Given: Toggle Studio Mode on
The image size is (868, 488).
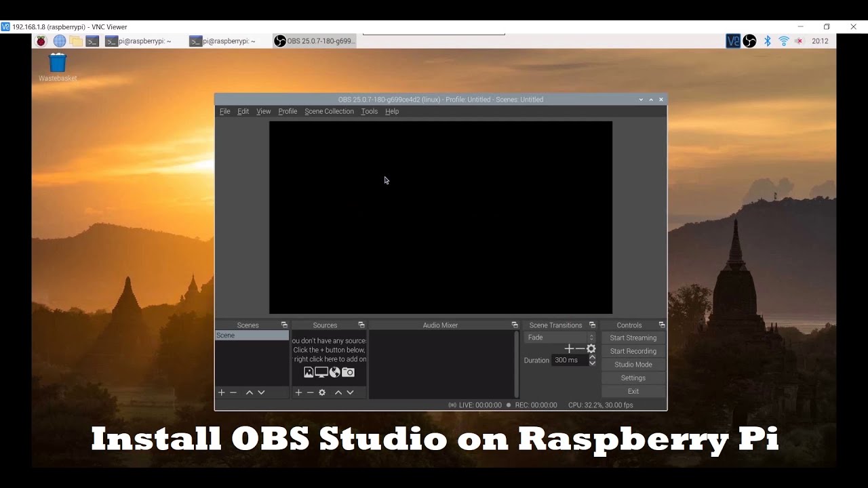Looking at the screenshot, I should [x=633, y=365].
